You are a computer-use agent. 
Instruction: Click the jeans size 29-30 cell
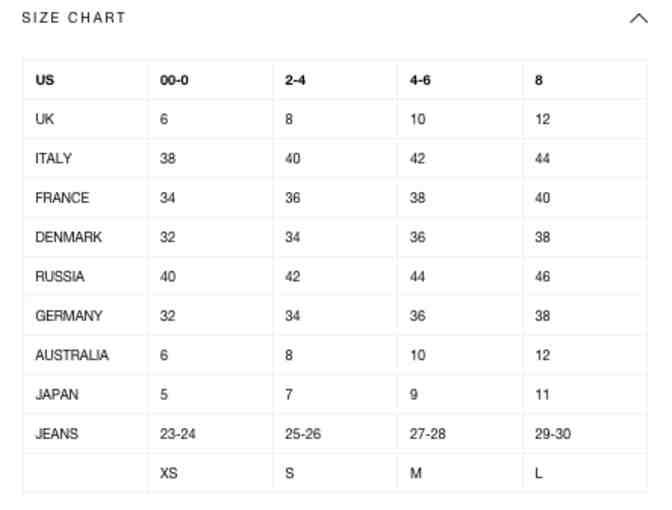(x=553, y=434)
